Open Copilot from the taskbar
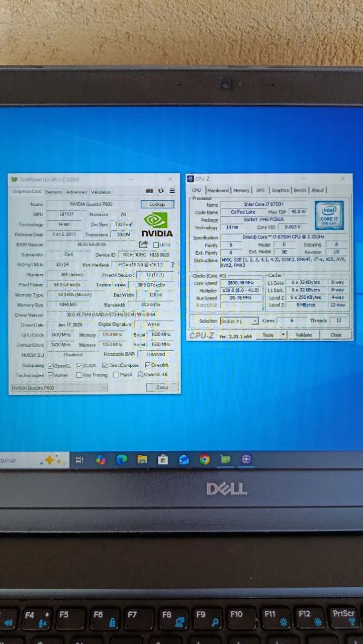The width and height of the screenshot is (363, 644). click(101, 459)
